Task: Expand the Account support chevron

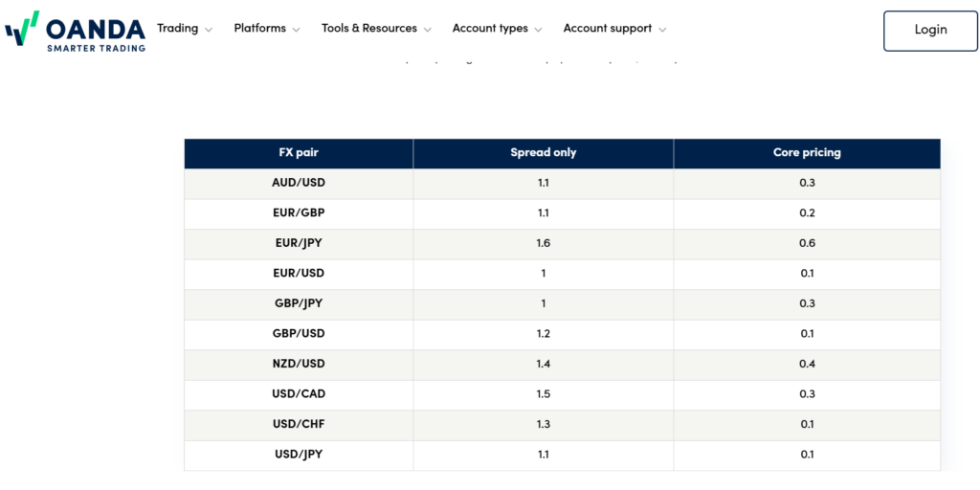Action: tap(662, 30)
